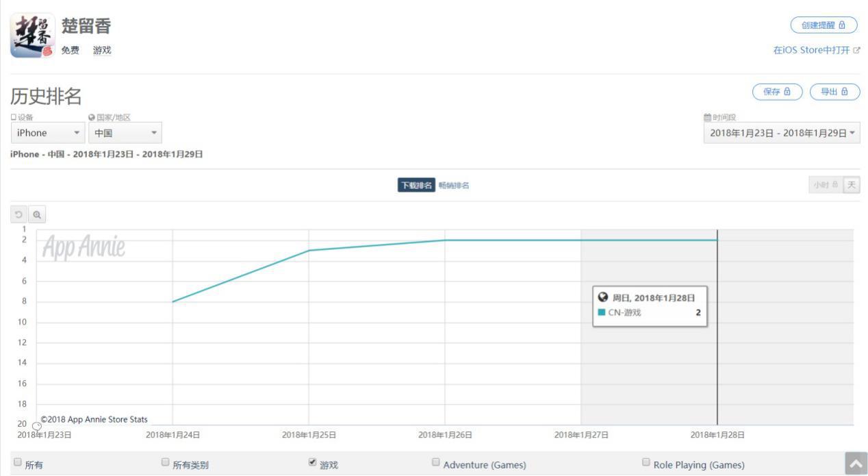Open the iPhone device dropdown
Image resolution: width=868 pixels, height=476 pixels.
[47, 133]
